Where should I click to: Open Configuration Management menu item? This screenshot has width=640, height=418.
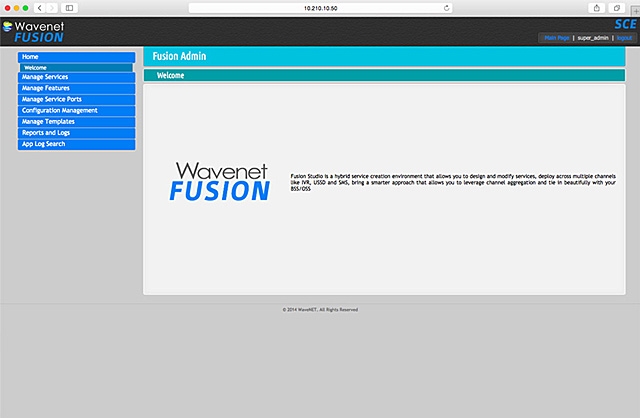(x=76, y=110)
